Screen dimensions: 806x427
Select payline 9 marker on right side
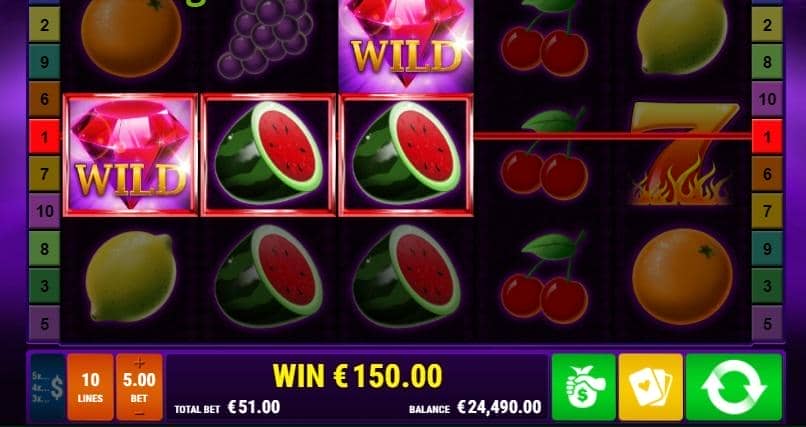[x=767, y=249]
